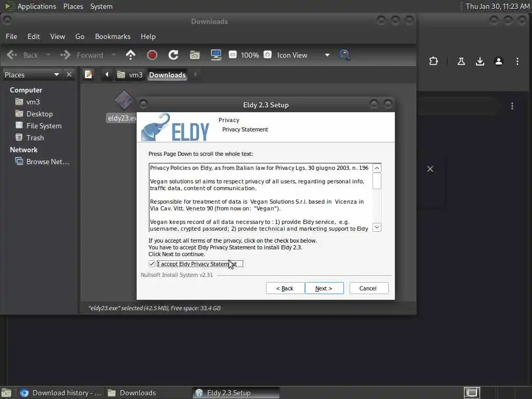Zoom out with the minus icon
Screen dimensions: 532x399
233,55
